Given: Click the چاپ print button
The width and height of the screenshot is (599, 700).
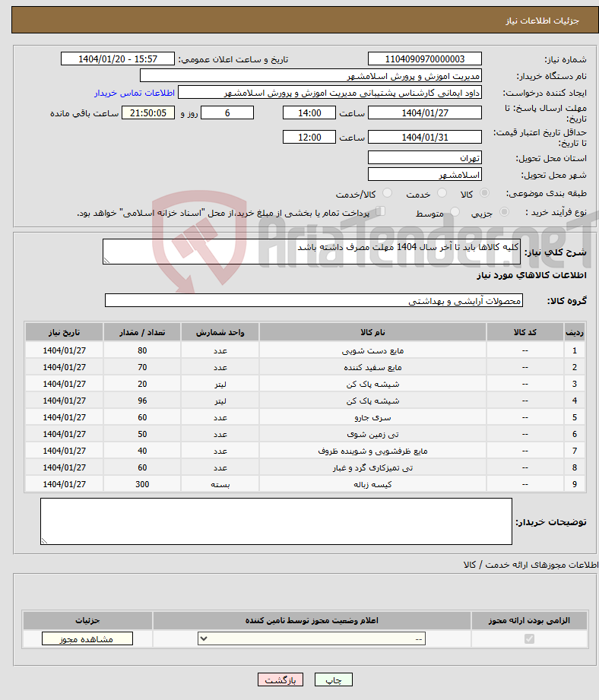Looking at the screenshot, I should pyautogui.click(x=334, y=680).
